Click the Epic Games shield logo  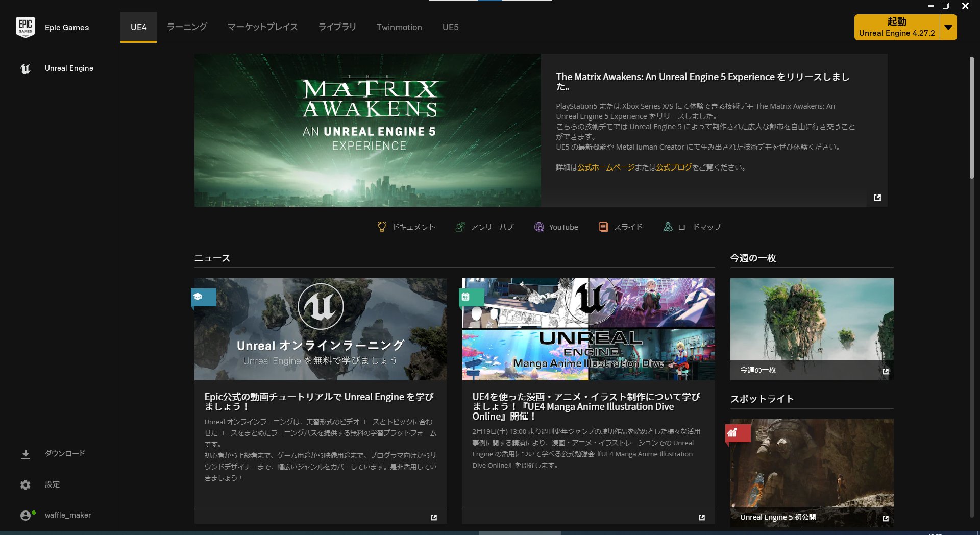26,27
